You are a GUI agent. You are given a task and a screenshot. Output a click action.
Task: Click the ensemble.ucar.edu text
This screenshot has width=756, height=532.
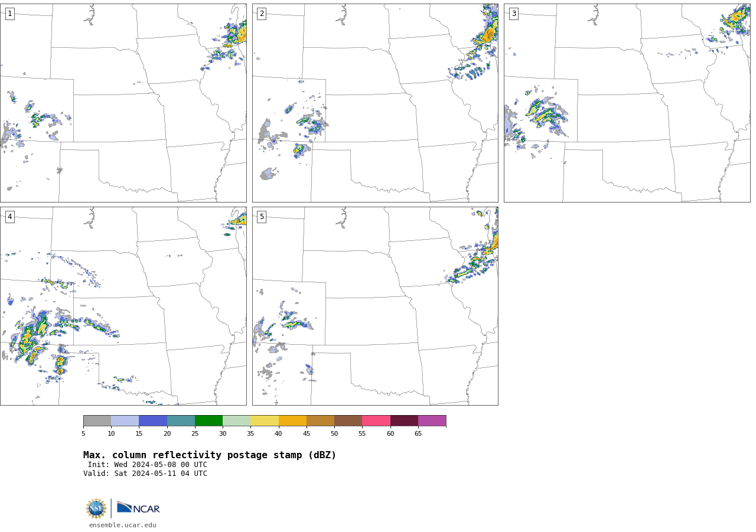click(123, 526)
